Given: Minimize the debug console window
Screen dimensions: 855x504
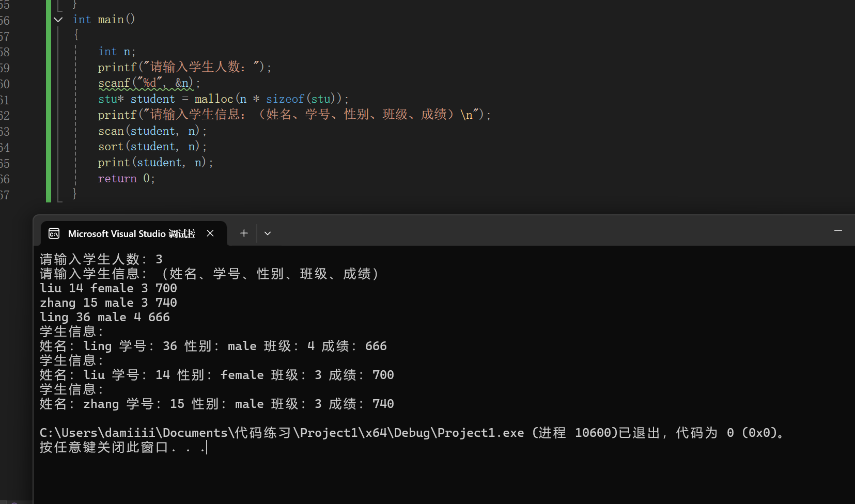Looking at the screenshot, I should [838, 230].
